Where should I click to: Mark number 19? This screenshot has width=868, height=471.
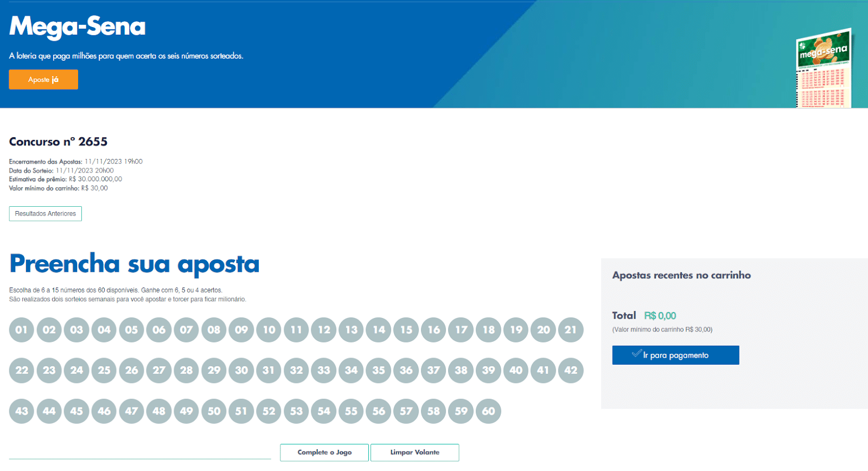[x=516, y=330]
